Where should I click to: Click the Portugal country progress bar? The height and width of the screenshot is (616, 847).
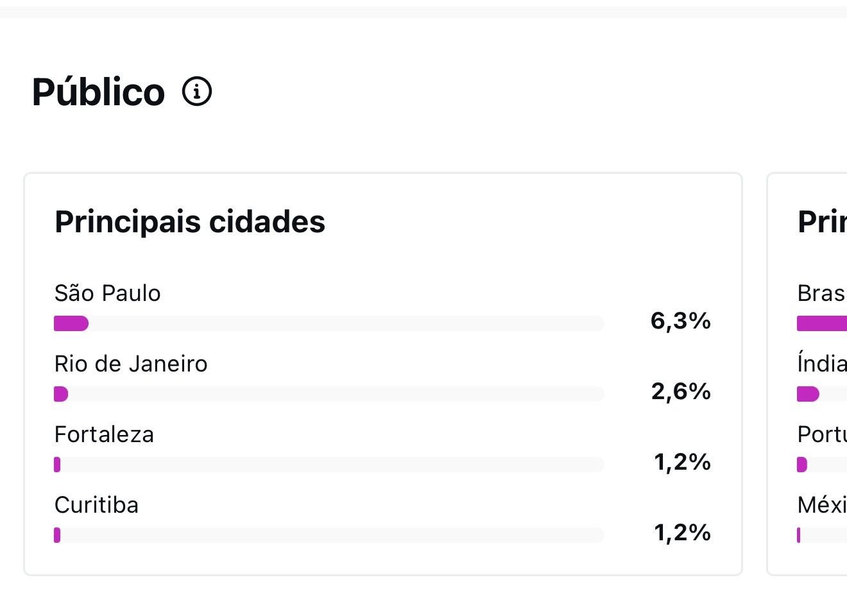point(822,465)
